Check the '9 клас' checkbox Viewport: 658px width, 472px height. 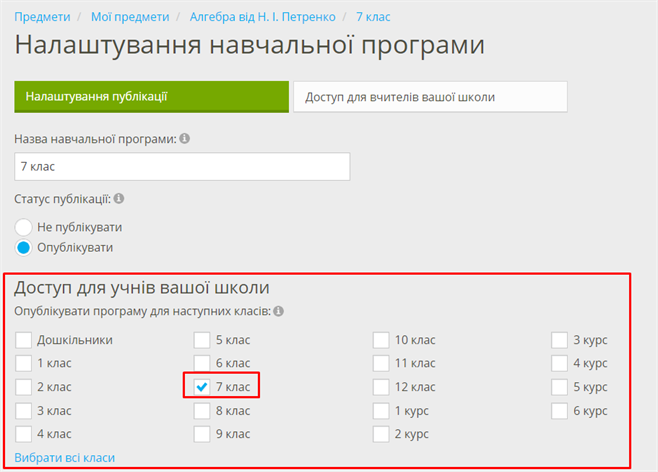(203, 434)
